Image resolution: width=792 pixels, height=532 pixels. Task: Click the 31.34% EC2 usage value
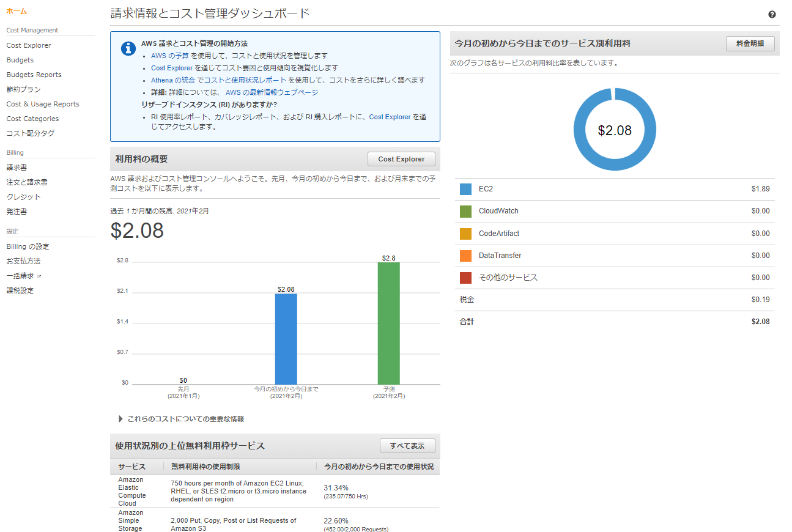pyautogui.click(x=336, y=488)
